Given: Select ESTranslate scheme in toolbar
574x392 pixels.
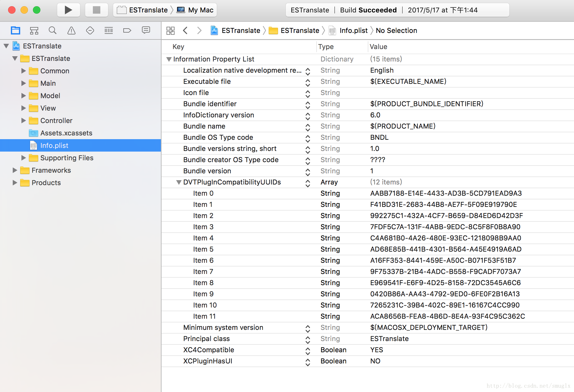Looking at the screenshot, I should [143, 10].
